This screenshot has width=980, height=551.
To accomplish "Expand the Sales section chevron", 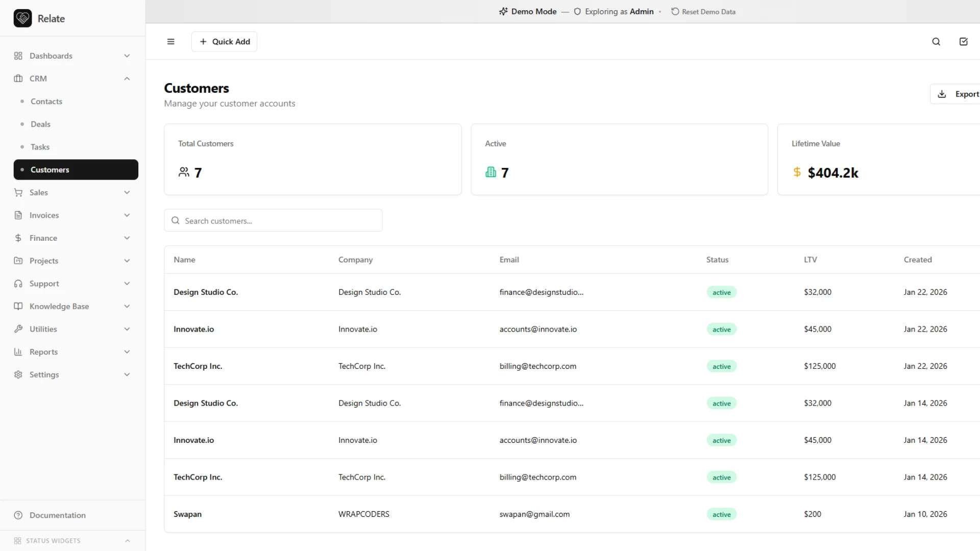I will coord(127,192).
